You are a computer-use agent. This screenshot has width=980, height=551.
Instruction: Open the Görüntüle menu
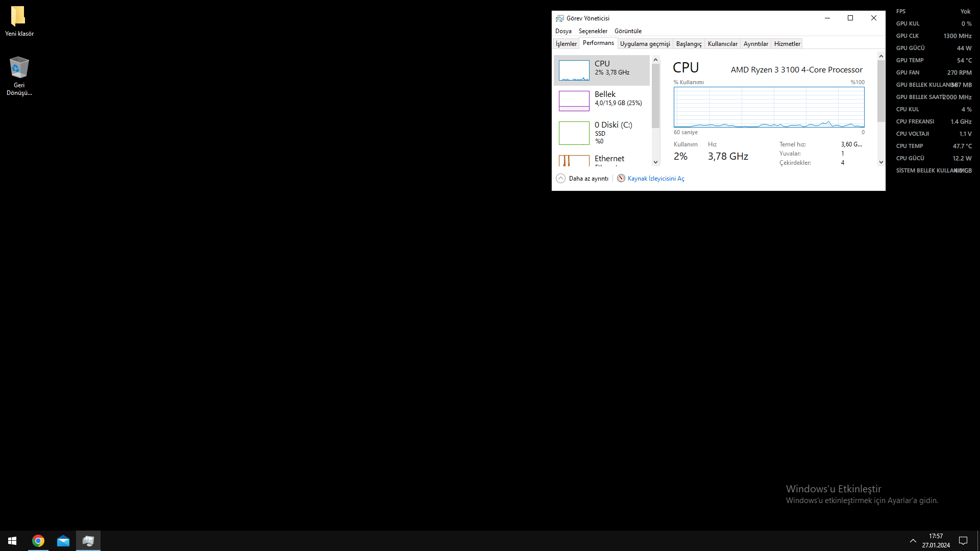tap(628, 31)
